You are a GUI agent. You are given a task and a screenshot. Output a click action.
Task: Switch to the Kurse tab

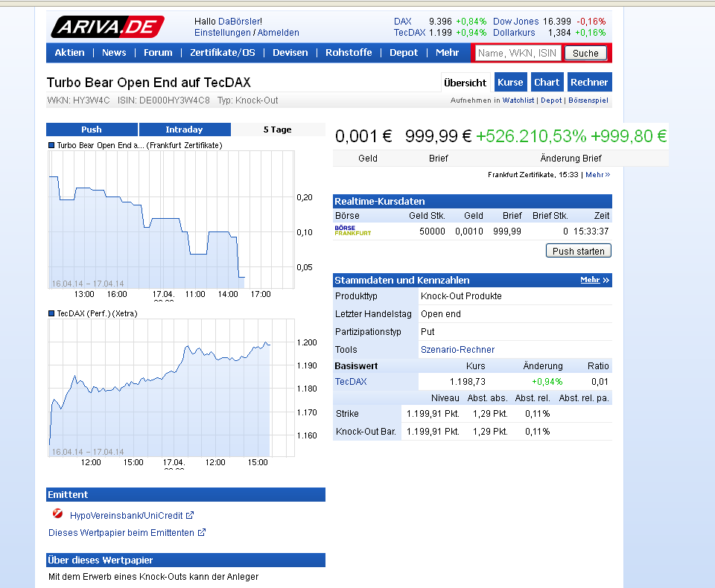click(510, 82)
